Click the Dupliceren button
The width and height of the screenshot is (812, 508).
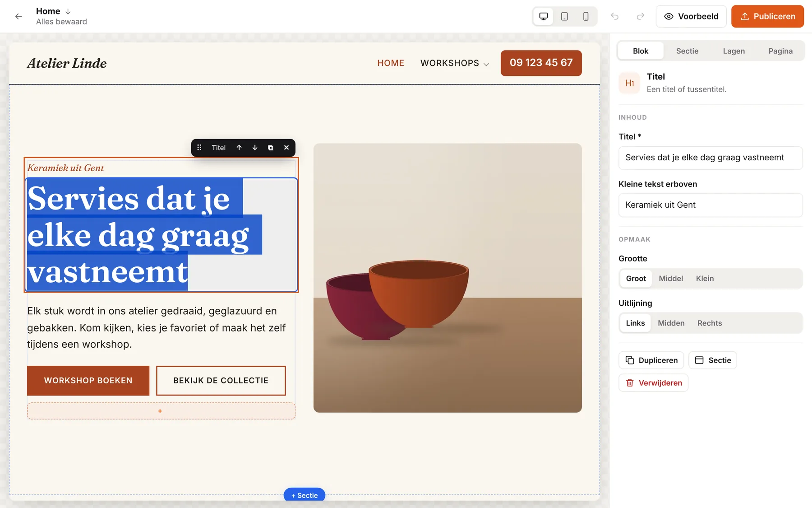[651, 360]
